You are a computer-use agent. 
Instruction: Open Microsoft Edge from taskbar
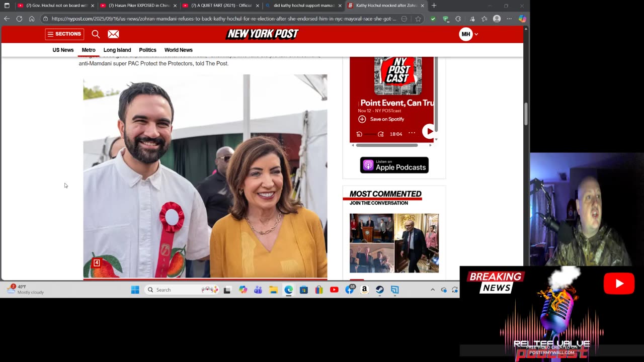(288, 290)
